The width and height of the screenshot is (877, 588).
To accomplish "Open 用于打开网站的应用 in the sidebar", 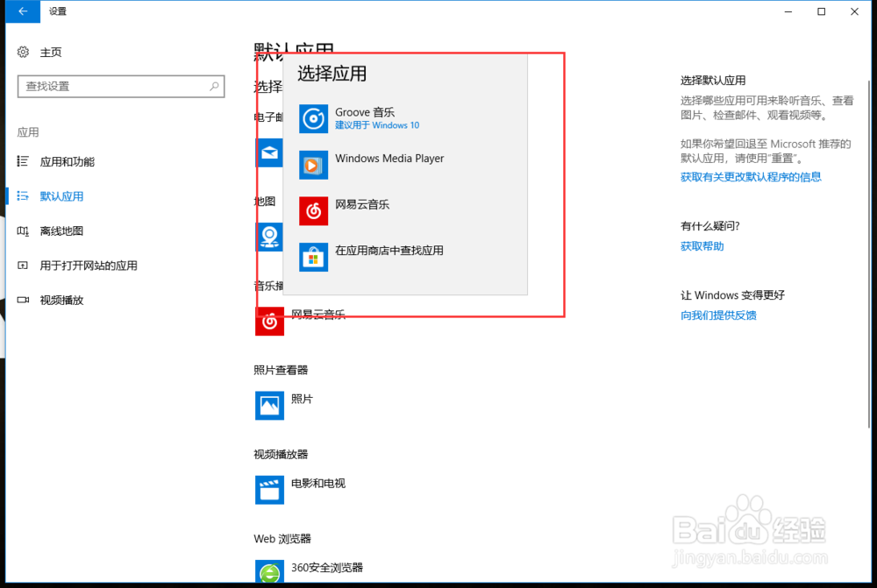I will 89,266.
